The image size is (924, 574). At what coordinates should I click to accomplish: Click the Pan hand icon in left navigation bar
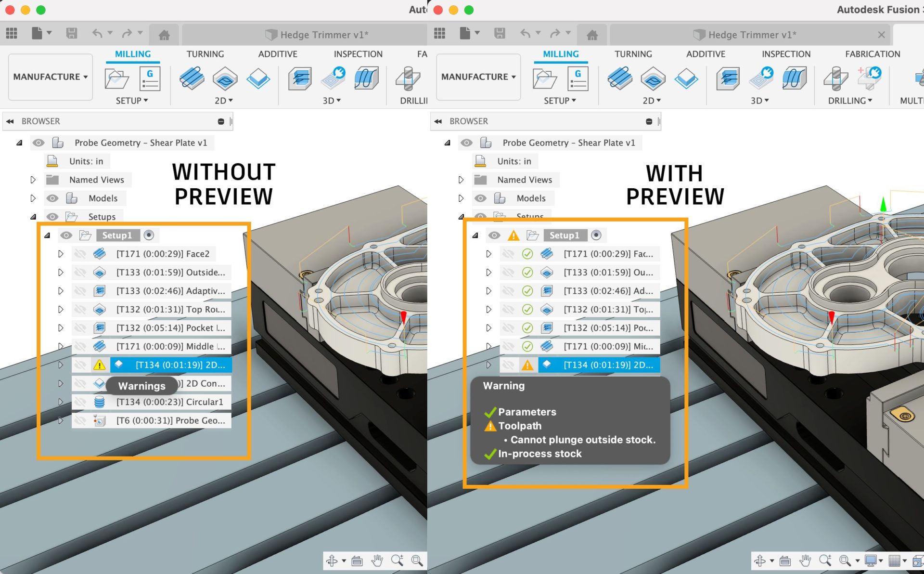377,561
